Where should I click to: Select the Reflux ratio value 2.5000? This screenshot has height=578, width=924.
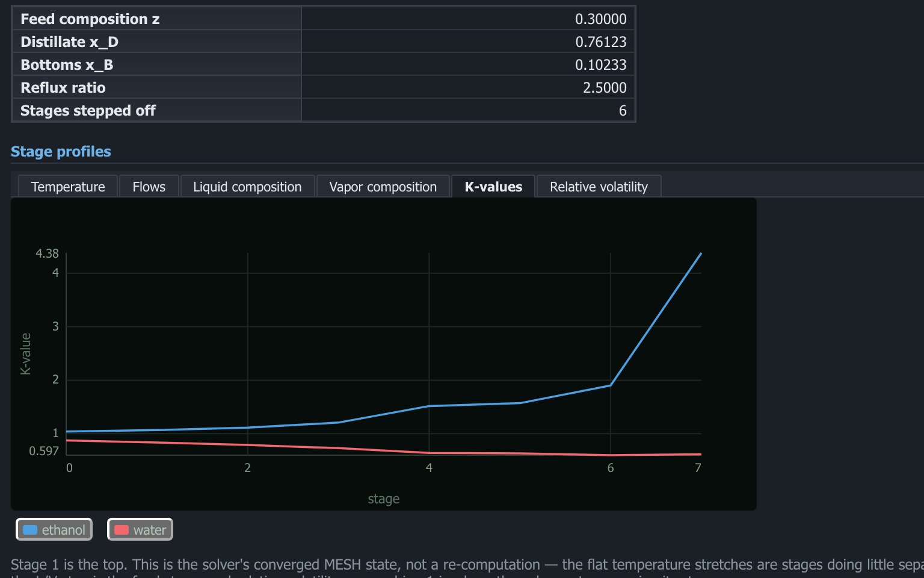(605, 88)
